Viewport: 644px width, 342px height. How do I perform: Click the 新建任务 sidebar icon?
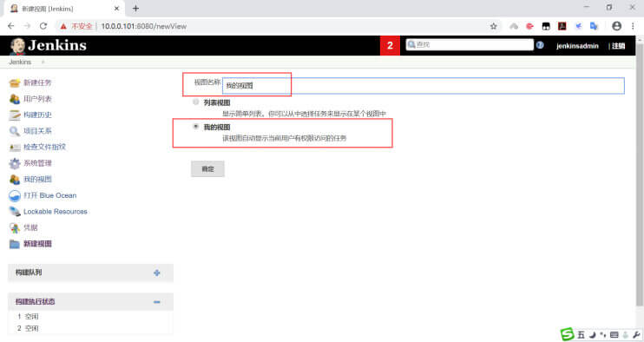(15, 83)
